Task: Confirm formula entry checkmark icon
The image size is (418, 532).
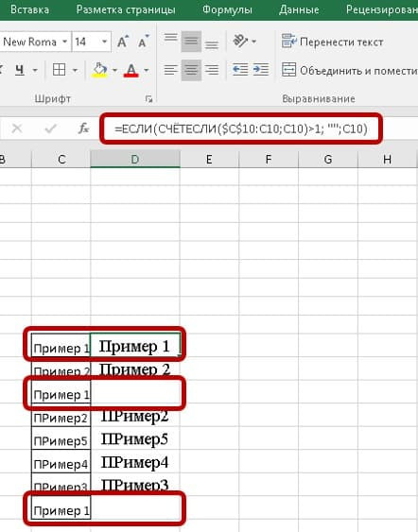Action: click(x=50, y=129)
